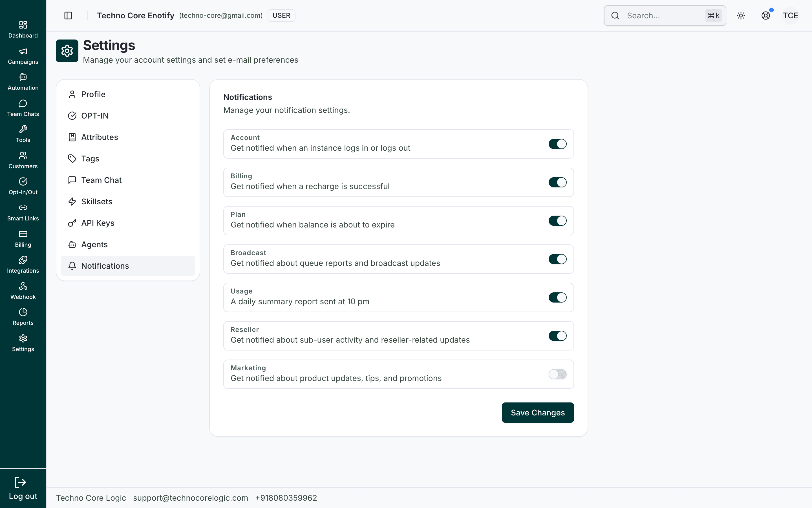Image resolution: width=812 pixels, height=508 pixels.
Task: Click techno-core@gmail.com email text
Action: [x=221, y=16]
